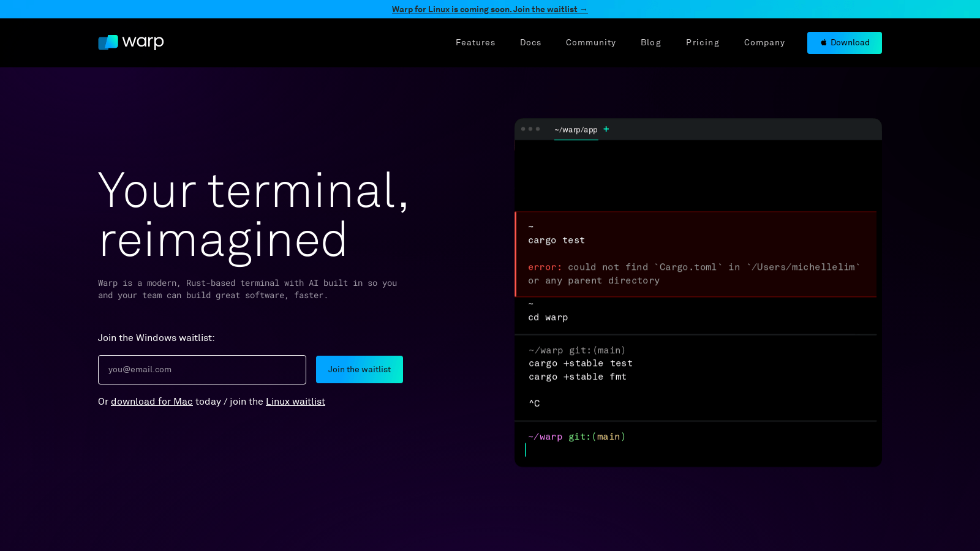Click the cargo +stable test line

(581, 364)
